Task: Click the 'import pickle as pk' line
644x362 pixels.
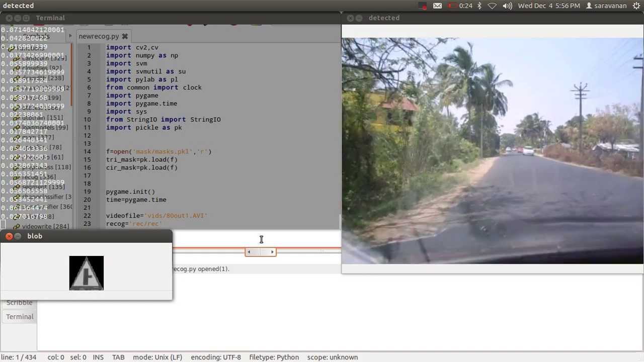Action: (x=144, y=128)
